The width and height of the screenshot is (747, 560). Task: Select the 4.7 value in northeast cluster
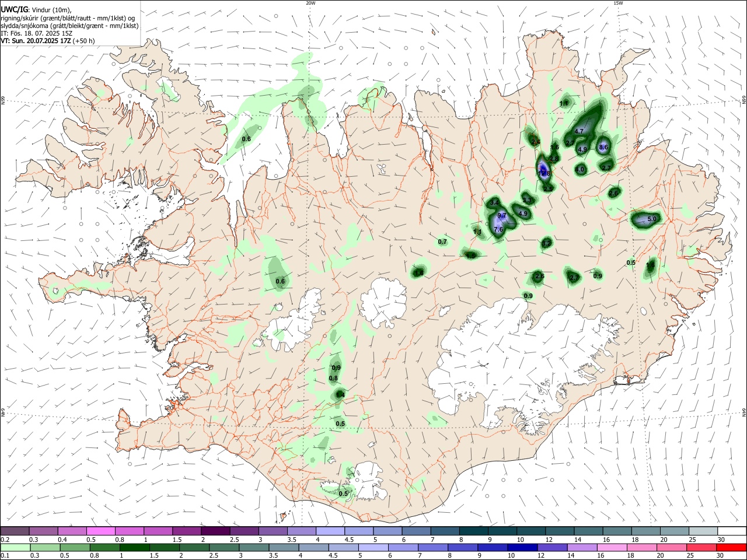click(579, 132)
